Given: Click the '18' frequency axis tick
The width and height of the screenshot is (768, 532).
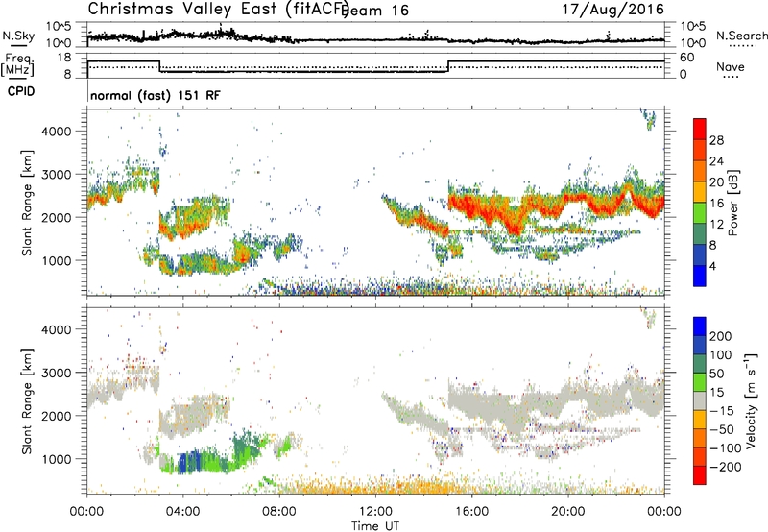Looking at the screenshot, I should point(64,58).
